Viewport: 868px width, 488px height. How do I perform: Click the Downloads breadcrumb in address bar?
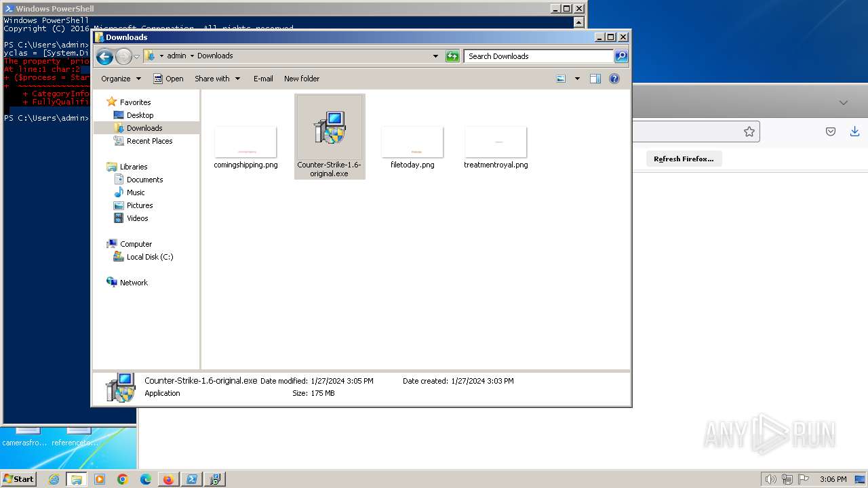point(215,56)
